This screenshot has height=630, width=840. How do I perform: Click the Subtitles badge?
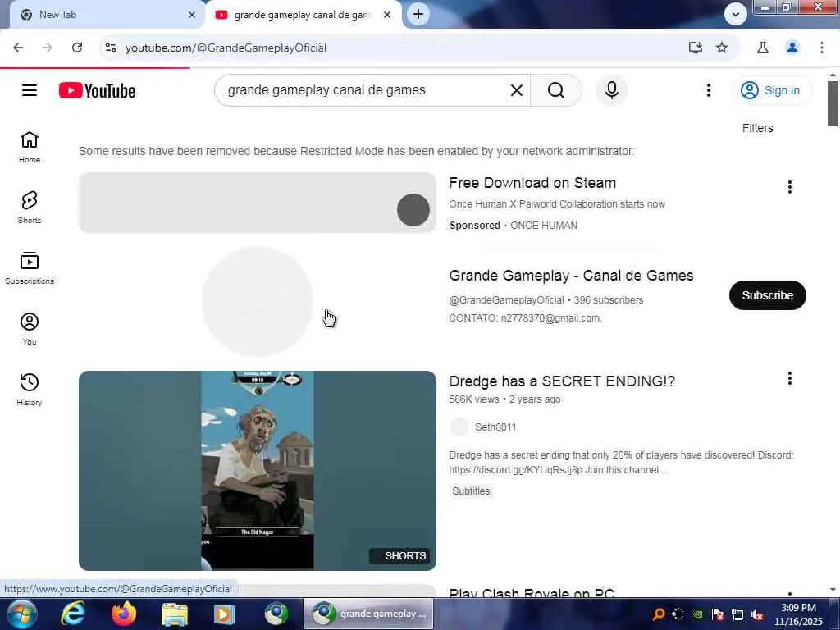471,491
